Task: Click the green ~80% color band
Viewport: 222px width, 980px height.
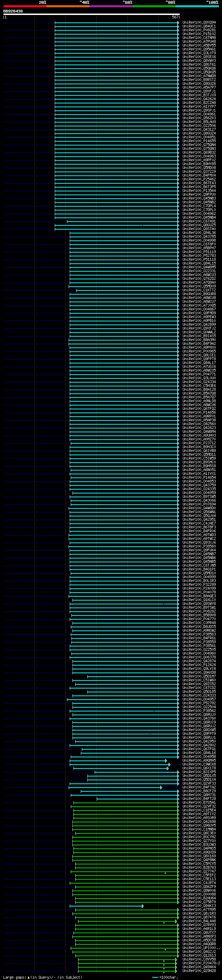Action: [x=154, y=6]
